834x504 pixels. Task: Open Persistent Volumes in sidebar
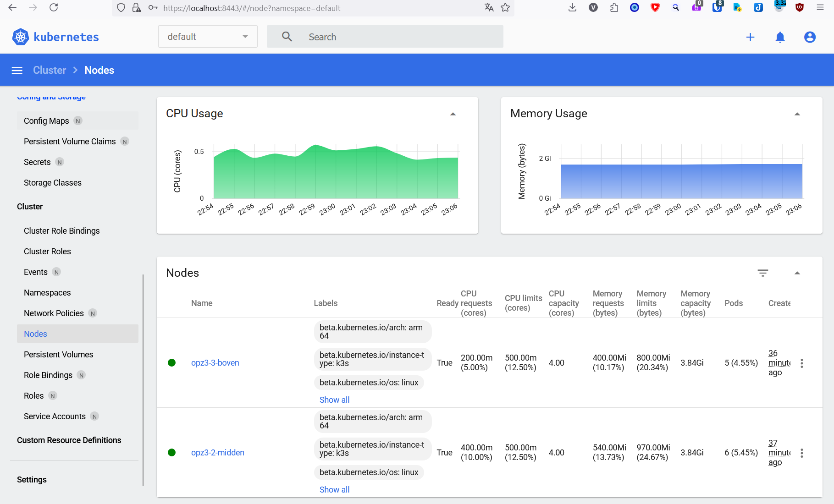pyautogui.click(x=77, y=354)
